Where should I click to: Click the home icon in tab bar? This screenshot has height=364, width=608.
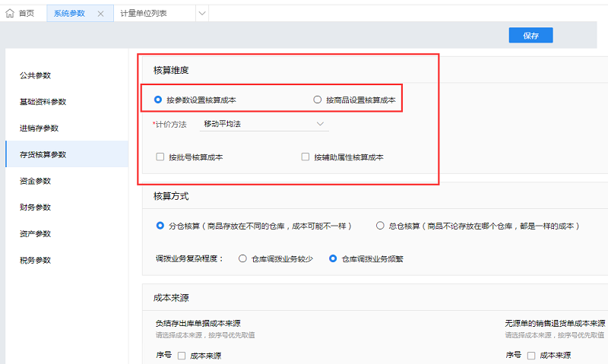(x=11, y=14)
